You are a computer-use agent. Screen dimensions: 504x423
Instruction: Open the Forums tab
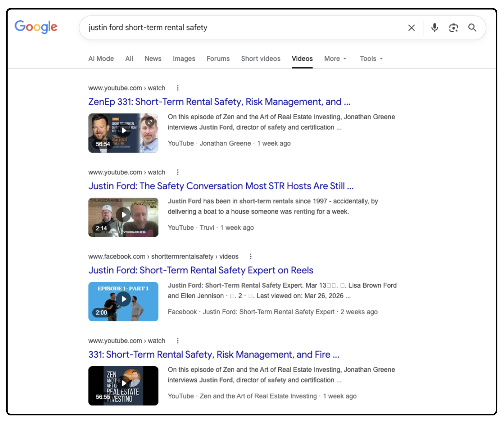pos(218,58)
